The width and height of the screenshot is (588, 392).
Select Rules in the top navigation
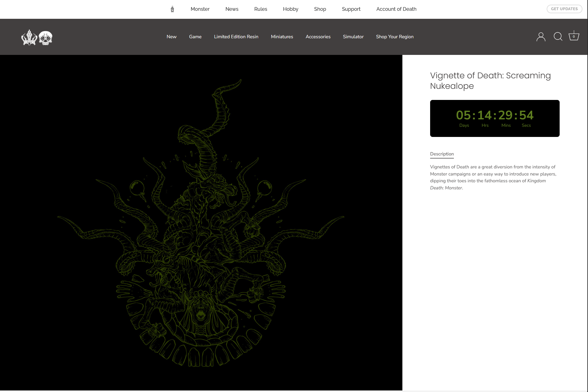pos(261,9)
